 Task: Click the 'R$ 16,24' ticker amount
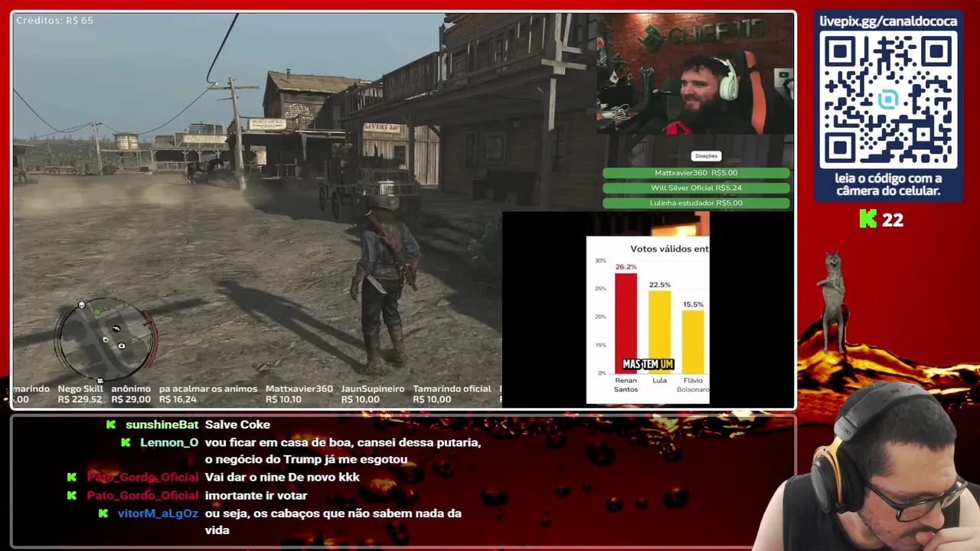coord(178,399)
